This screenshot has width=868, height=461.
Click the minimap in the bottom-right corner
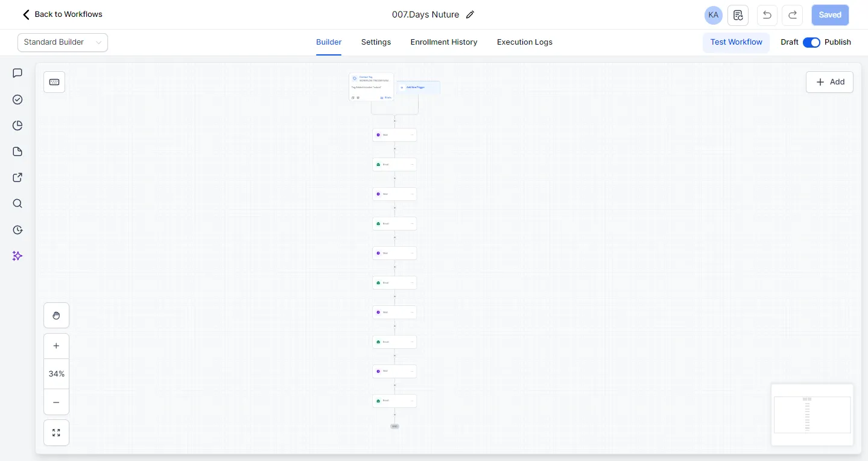coord(812,415)
